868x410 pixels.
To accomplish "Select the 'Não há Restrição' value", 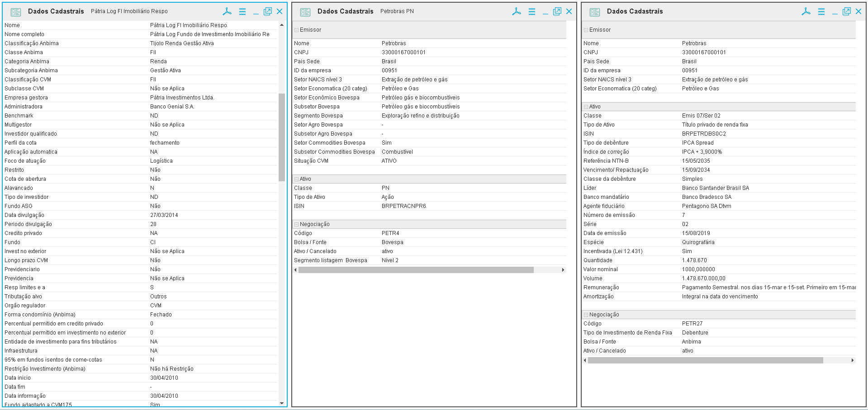I will tap(172, 369).
